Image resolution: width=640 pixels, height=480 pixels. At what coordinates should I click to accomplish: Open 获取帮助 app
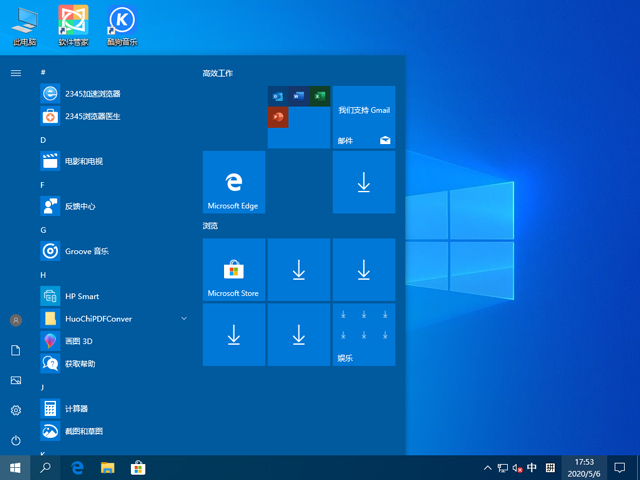click(114, 363)
